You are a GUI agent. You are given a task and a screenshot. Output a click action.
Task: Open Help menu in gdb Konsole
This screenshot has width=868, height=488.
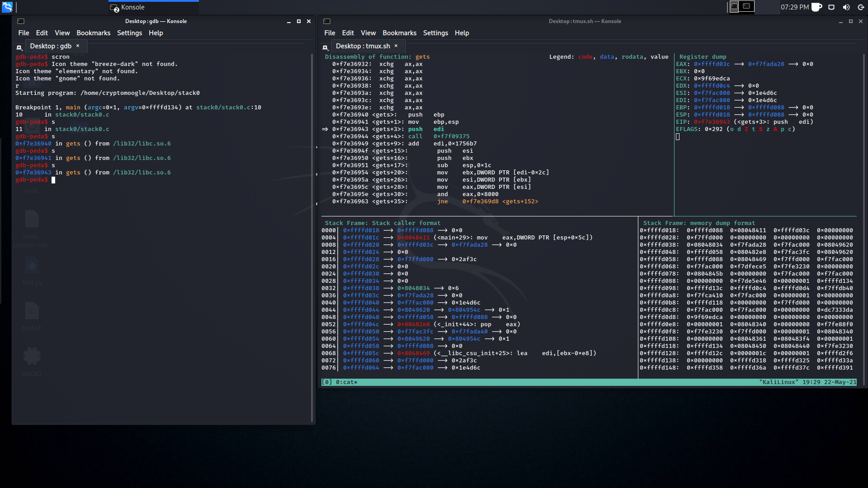pyautogui.click(x=156, y=33)
